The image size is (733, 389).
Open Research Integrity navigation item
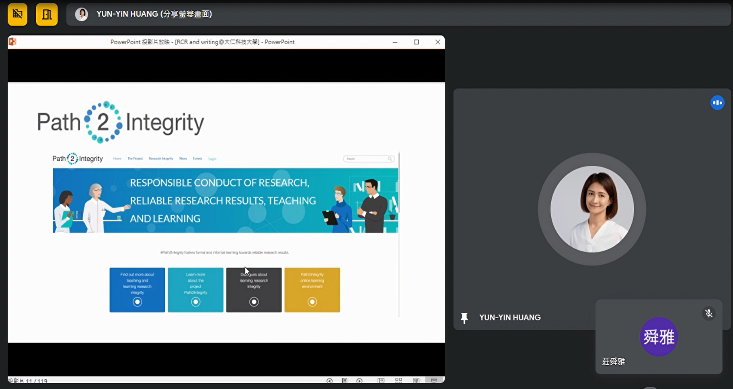click(x=161, y=158)
